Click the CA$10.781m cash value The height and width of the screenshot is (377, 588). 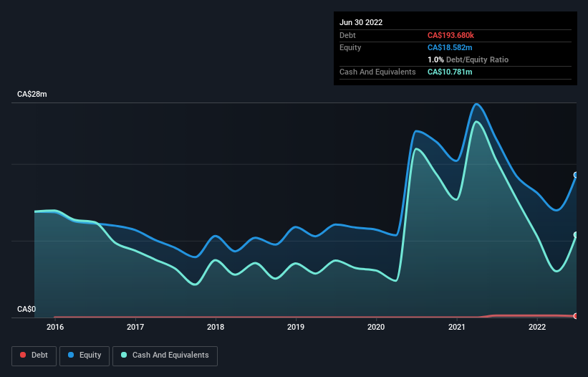tap(450, 72)
